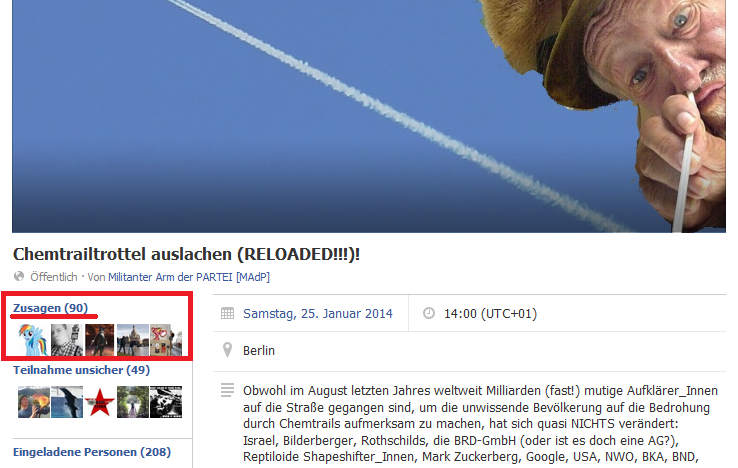Click the red star profile thumbnail
The height and width of the screenshot is (468, 738).
click(100, 402)
